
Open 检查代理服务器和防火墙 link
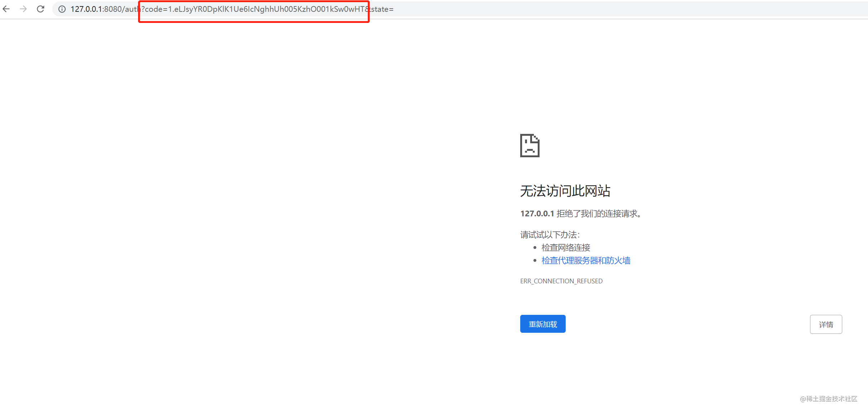pos(586,260)
